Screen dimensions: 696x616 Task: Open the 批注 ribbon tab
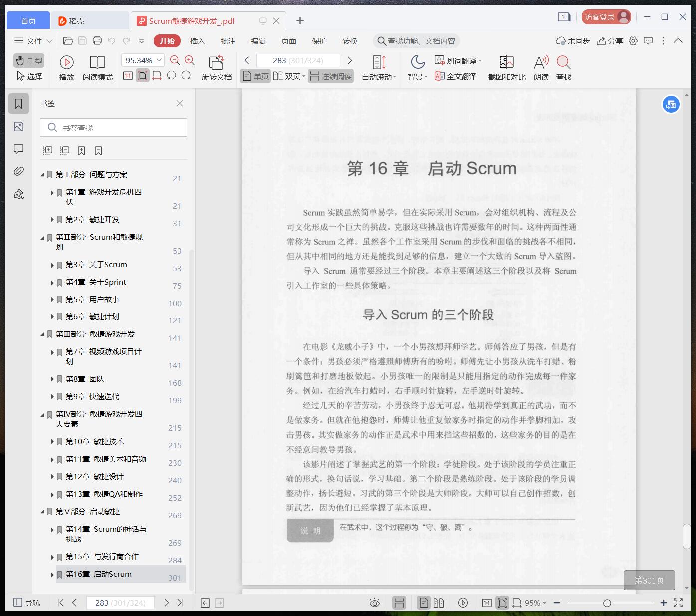click(228, 41)
